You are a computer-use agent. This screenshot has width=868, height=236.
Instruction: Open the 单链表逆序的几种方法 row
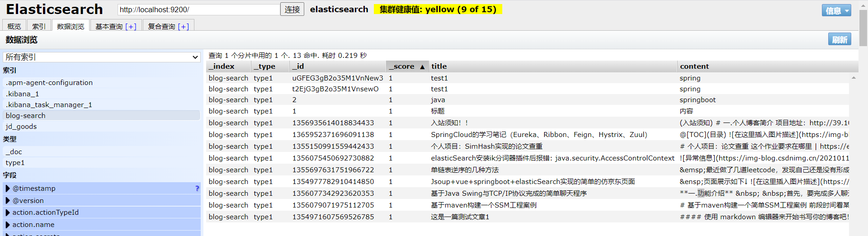point(528,170)
